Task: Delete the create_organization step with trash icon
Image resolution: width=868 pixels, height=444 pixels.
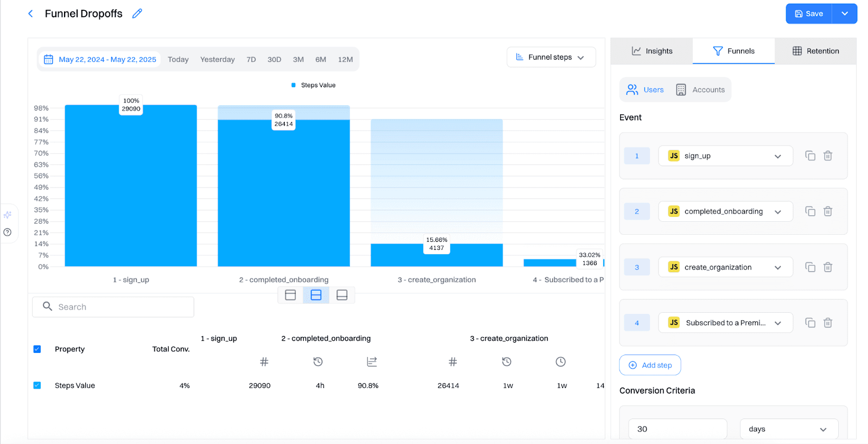Action: pyautogui.click(x=828, y=267)
